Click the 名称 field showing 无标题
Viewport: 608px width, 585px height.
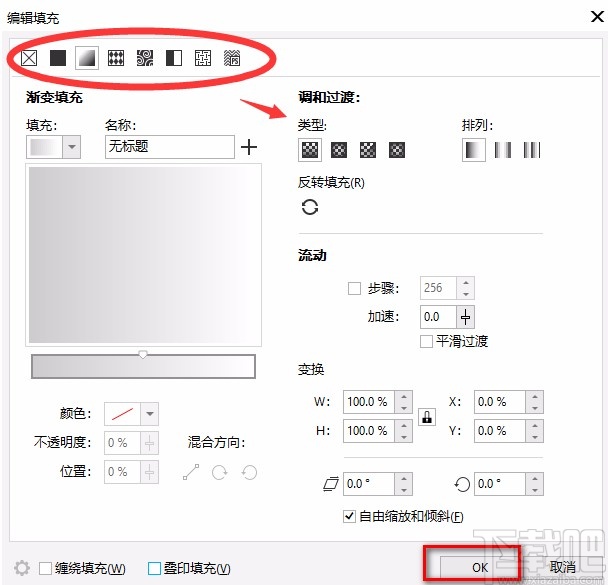pyautogui.click(x=170, y=147)
